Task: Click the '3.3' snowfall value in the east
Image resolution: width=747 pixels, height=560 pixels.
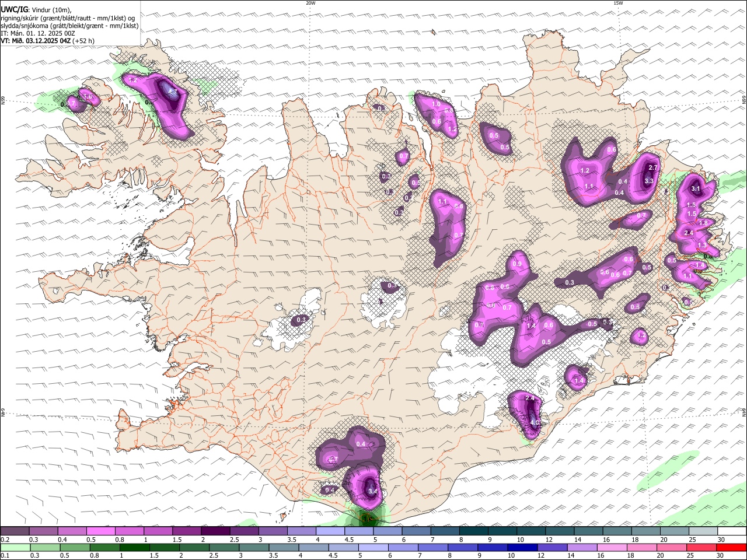Action: point(649,181)
